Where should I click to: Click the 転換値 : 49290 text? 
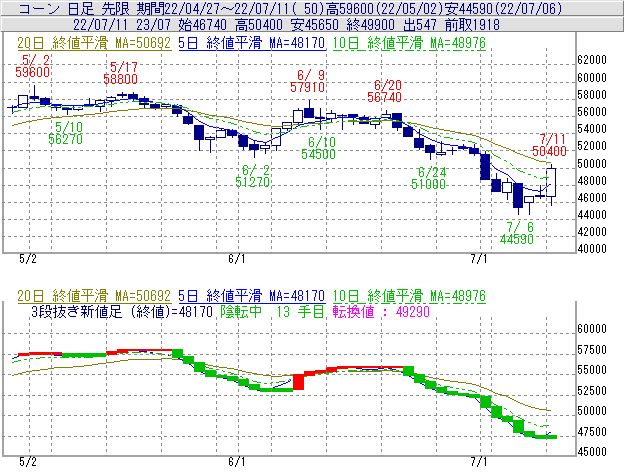pyautogui.click(x=381, y=311)
